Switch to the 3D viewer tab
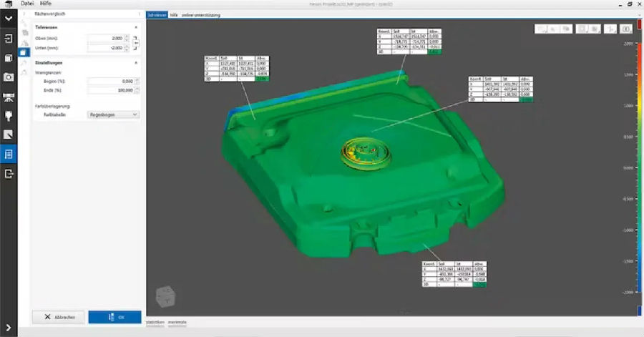Viewport: 644px width, 337px height. (157, 15)
